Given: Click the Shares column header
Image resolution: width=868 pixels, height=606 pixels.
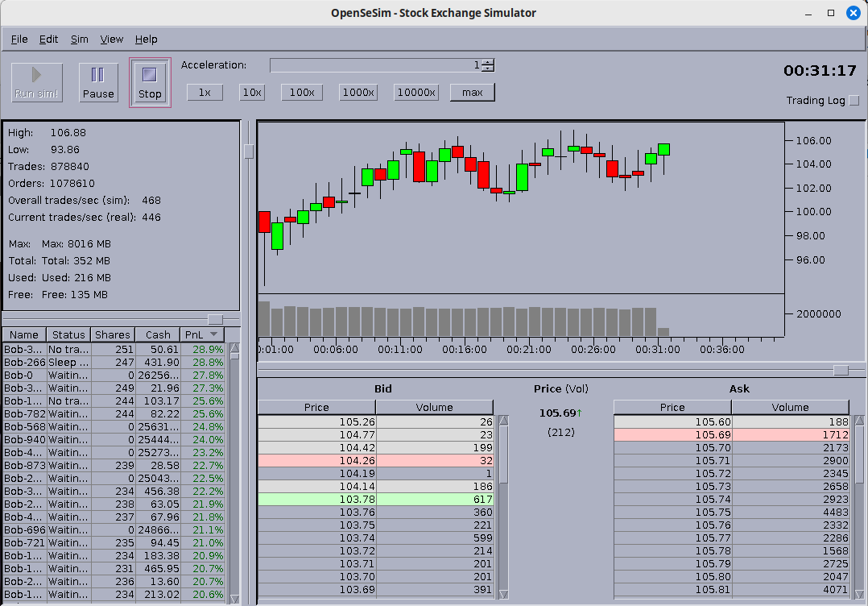Looking at the screenshot, I should (112, 334).
